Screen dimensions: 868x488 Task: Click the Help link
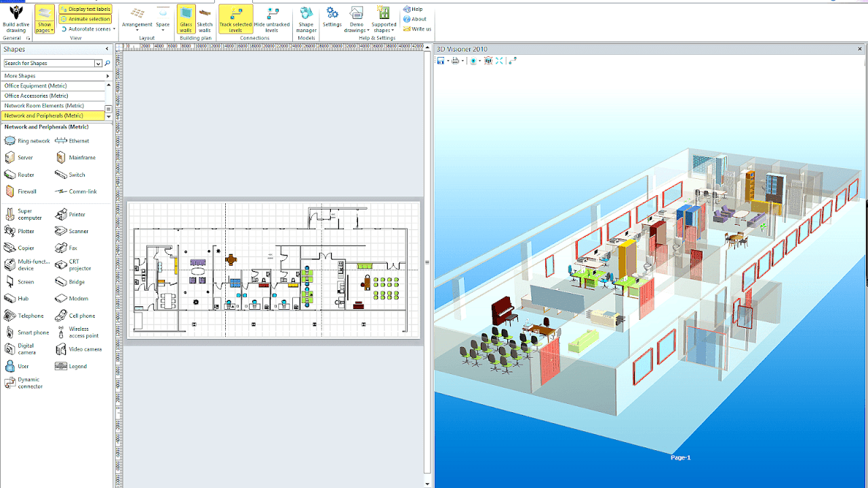(413, 9)
